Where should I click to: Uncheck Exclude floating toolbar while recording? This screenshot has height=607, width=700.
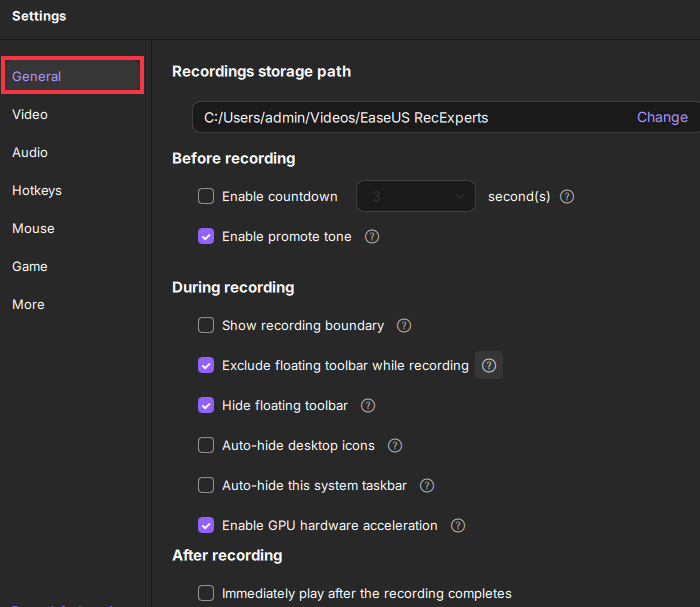[206, 365]
